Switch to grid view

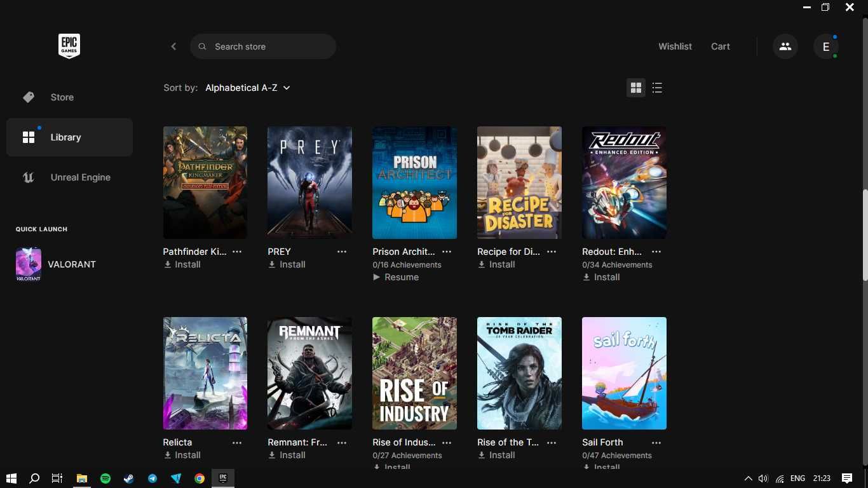(636, 88)
